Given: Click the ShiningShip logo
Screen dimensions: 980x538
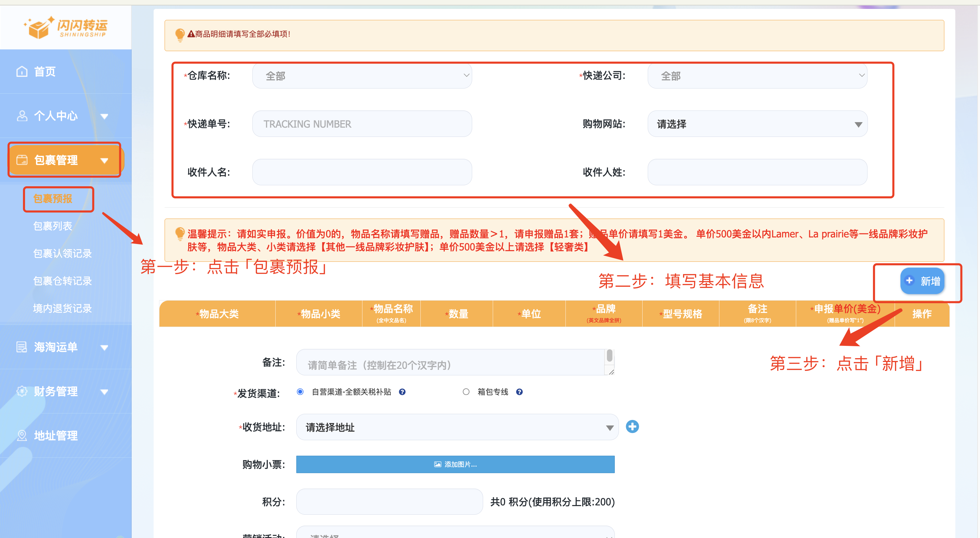Looking at the screenshot, I should point(65,27).
